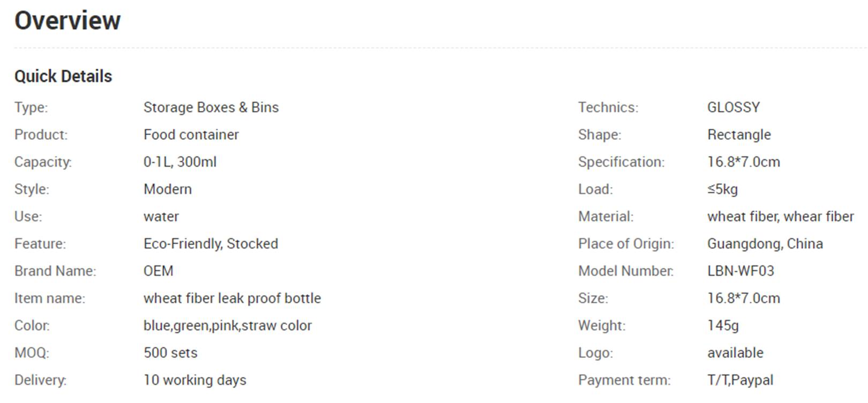Image resolution: width=868 pixels, height=403 pixels.
Task: Click the Overview heading
Action: (68, 21)
